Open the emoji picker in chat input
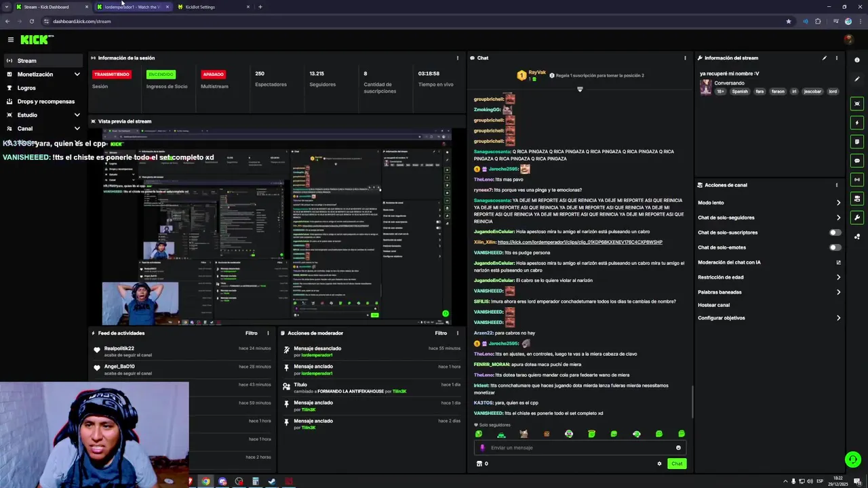 [x=678, y=447]
